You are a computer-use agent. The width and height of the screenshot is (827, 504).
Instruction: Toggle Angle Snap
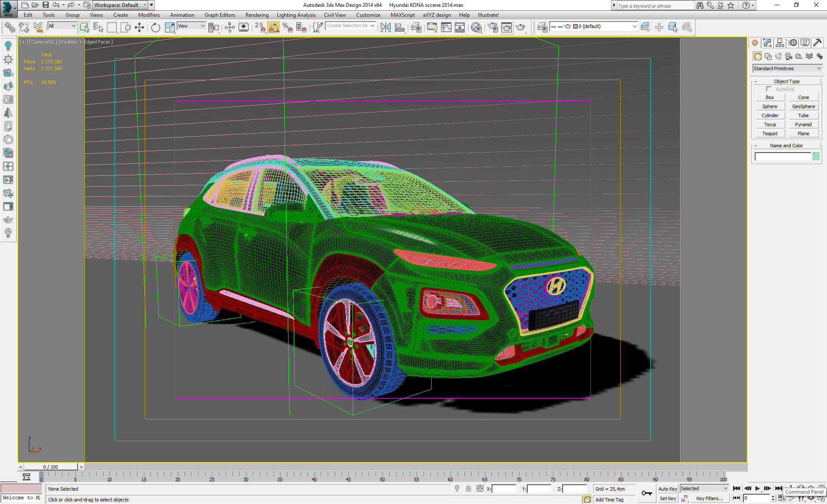tap(274, 28)
